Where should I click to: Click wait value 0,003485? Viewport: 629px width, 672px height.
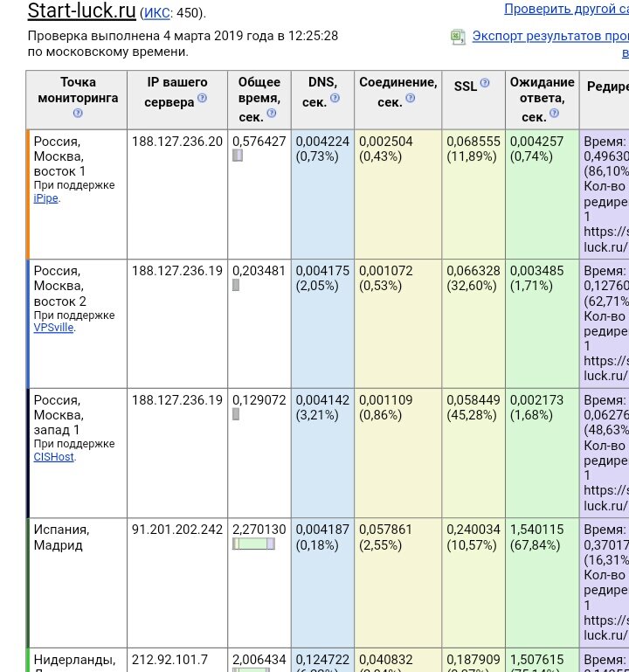pos(536,271)
